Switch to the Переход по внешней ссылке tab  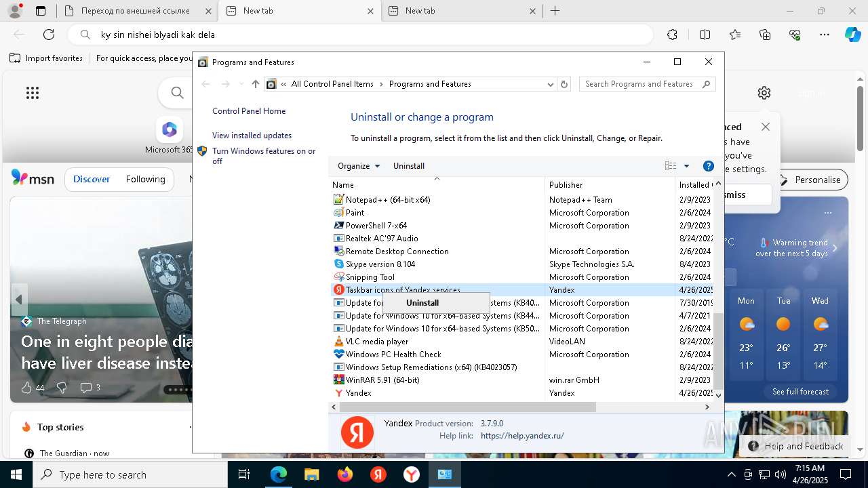[x=137, y=11]
